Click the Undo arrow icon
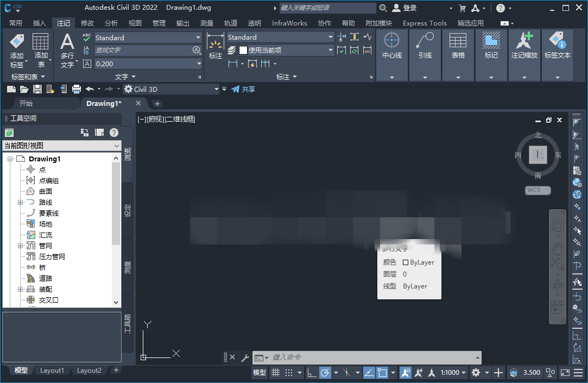This screenshot has height=383, width=588. (x=90, y=89)
